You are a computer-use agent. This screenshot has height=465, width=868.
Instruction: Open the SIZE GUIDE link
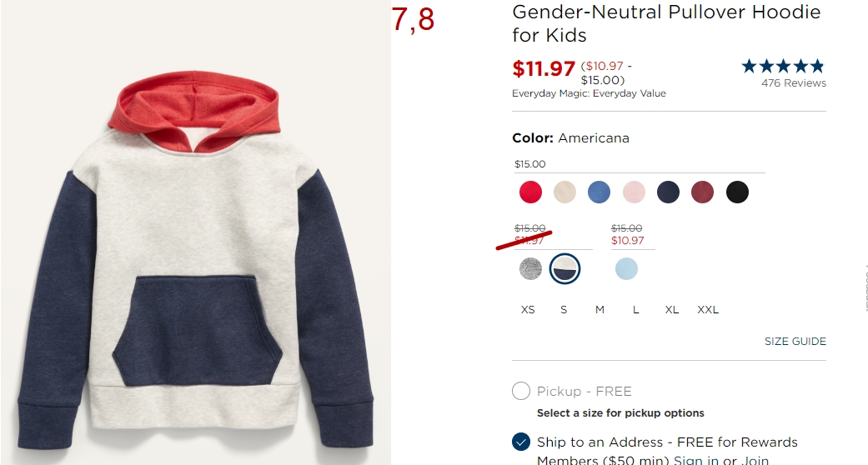pyautogui.click(x=795, y=342)
